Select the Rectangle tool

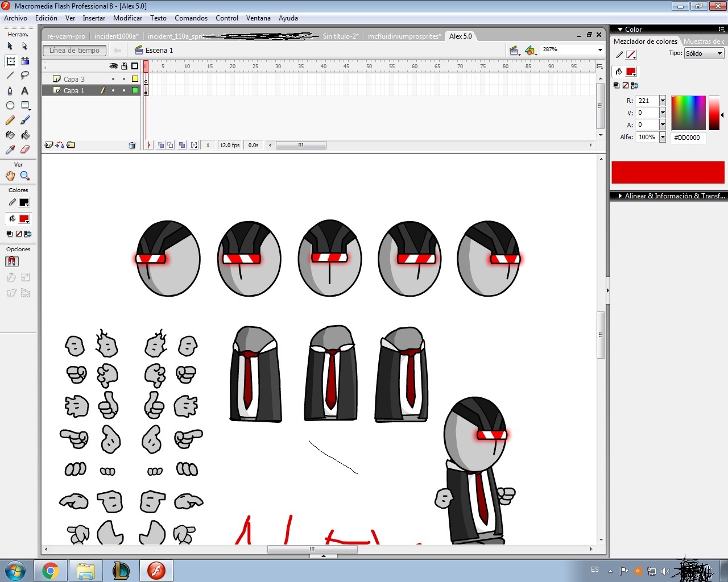[x=25, y=105]
